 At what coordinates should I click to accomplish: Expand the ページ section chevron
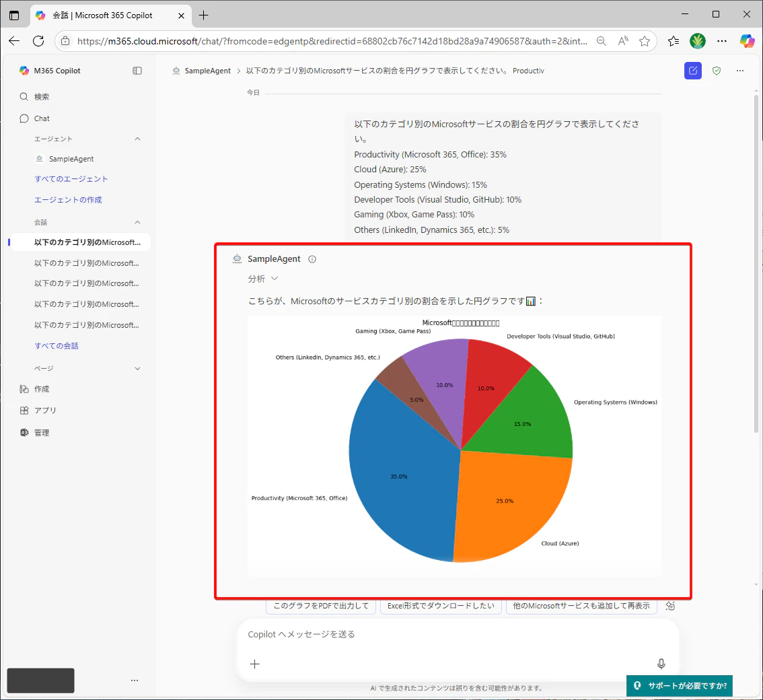[x=137, y=368]
